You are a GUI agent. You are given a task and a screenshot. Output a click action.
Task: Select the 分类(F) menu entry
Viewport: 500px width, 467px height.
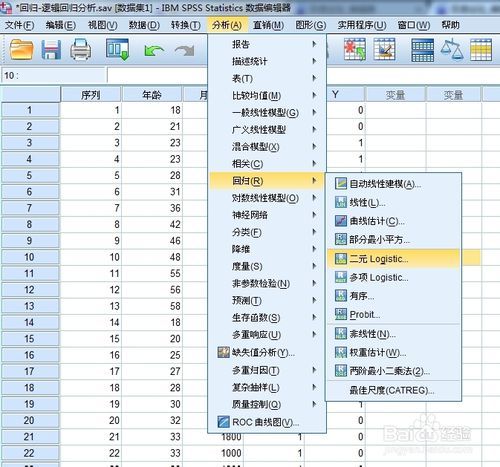point(267,232)
